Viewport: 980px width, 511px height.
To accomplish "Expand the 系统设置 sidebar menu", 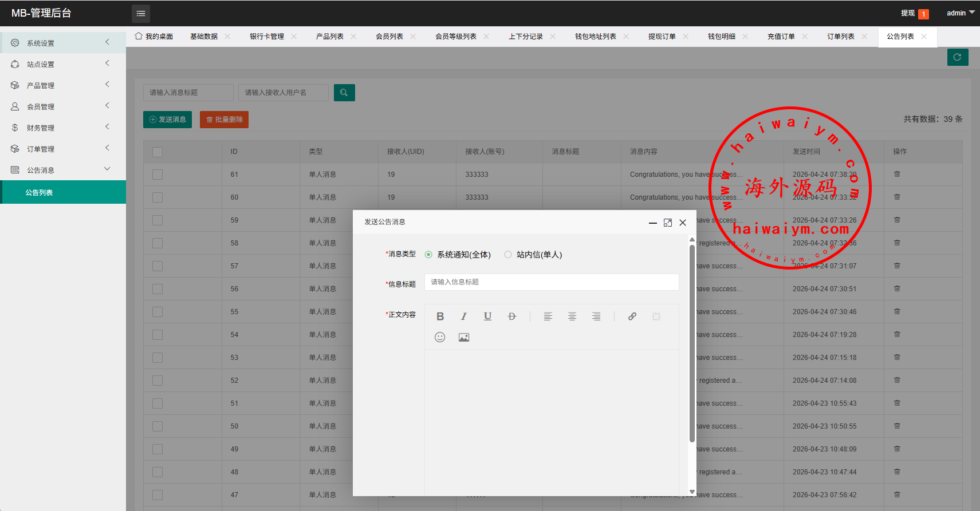I will (63, 43).
